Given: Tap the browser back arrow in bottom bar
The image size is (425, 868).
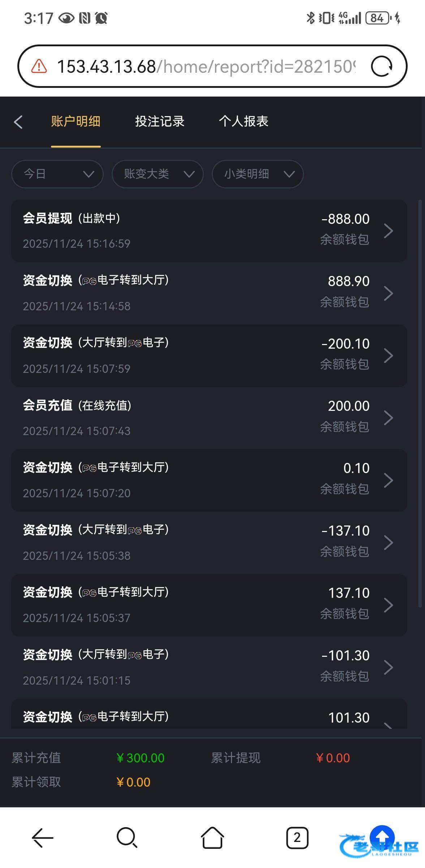Looking at the screenshot, I should coord(43,838).
